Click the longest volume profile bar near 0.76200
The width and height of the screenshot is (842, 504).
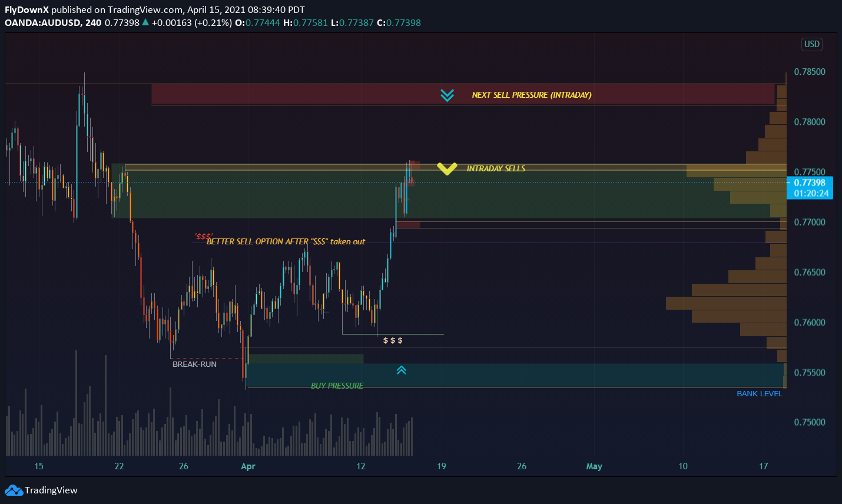pyautogui.click(x=726, y=303)
